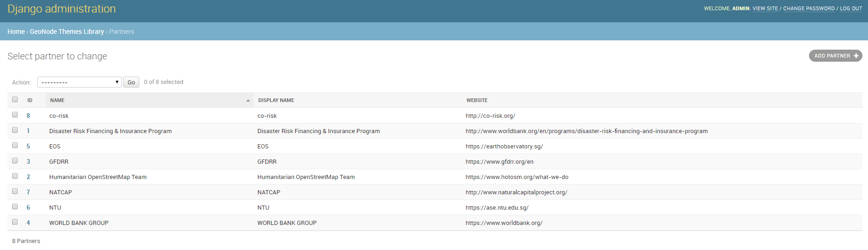Image resolution: width=868 pixels, height=250 pixels.
Task: Click the '0 of 8 selected' counter
Action: (x=164, y=82)
